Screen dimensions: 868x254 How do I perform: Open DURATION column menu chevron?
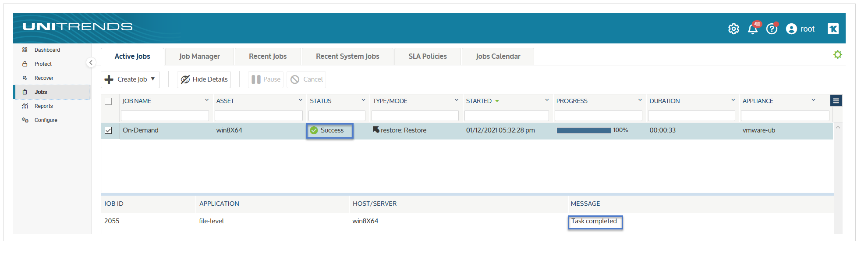point(733,100)
